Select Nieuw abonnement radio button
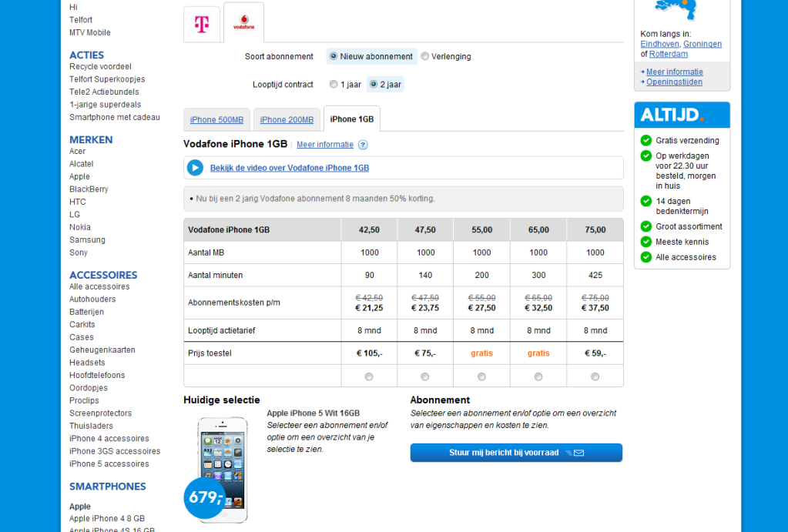Screen dimensions: 788x532 tap(334, 56)
